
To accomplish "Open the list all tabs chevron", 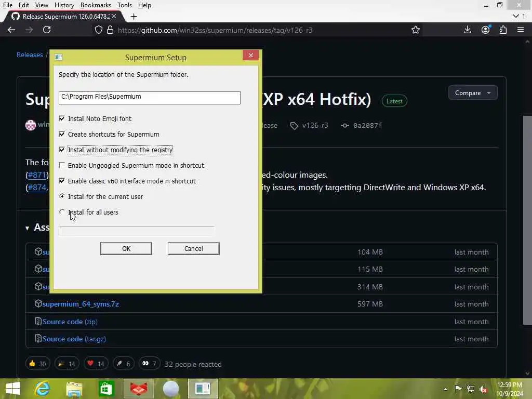I will (x=516, y=16).
